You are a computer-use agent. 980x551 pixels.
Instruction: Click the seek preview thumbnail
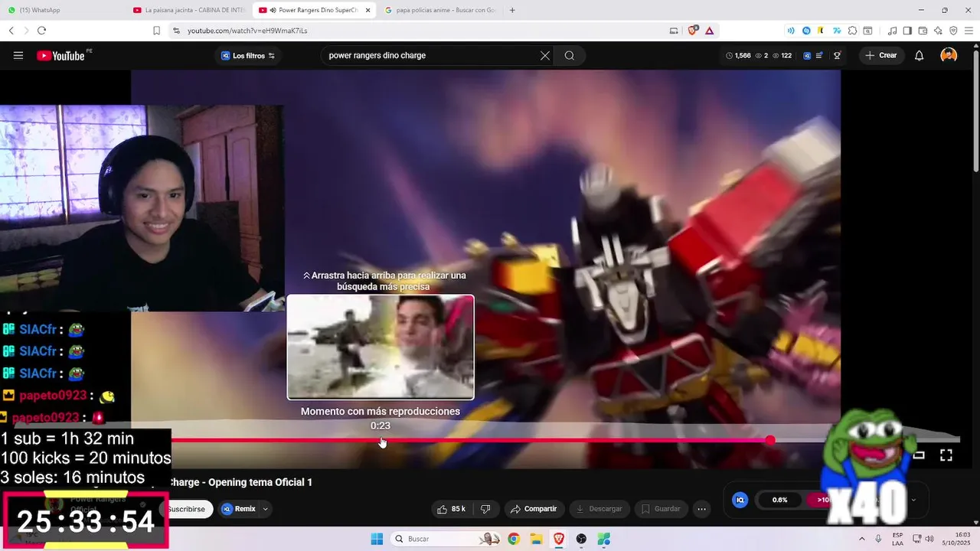click(x=381, y=347)
